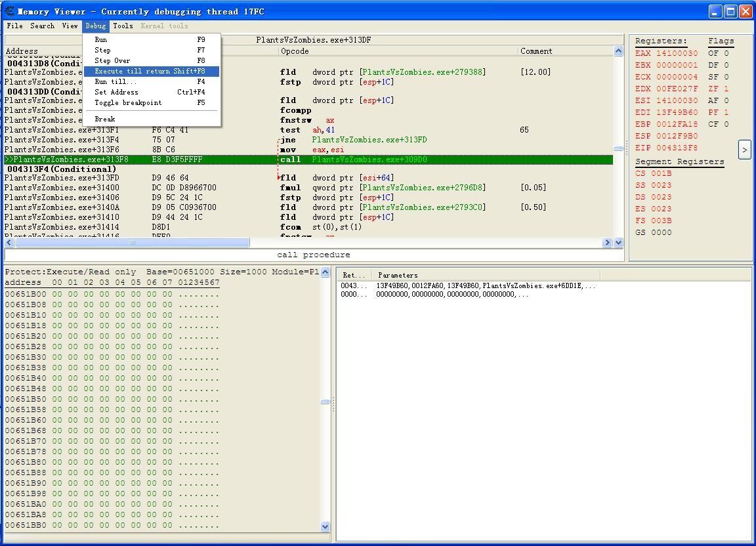Open the Search menu
Viewport: 756px width, 546px height.
tap(43, 26)
